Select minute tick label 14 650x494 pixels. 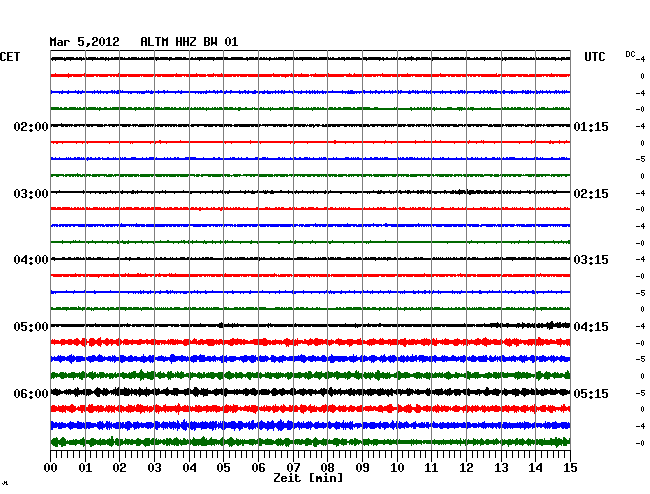pos(535,468)
